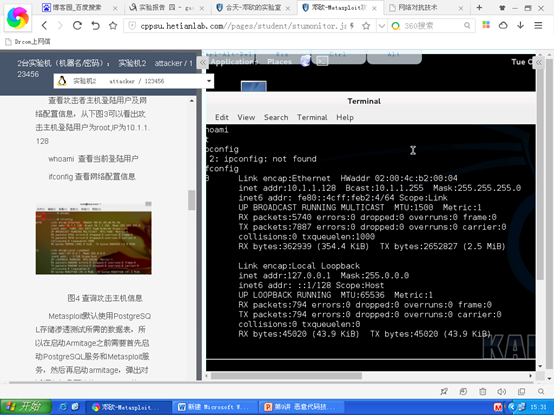Click the skin shirt icon in title bar
This screenshot has height=415, width=554.
pos(502,8)
